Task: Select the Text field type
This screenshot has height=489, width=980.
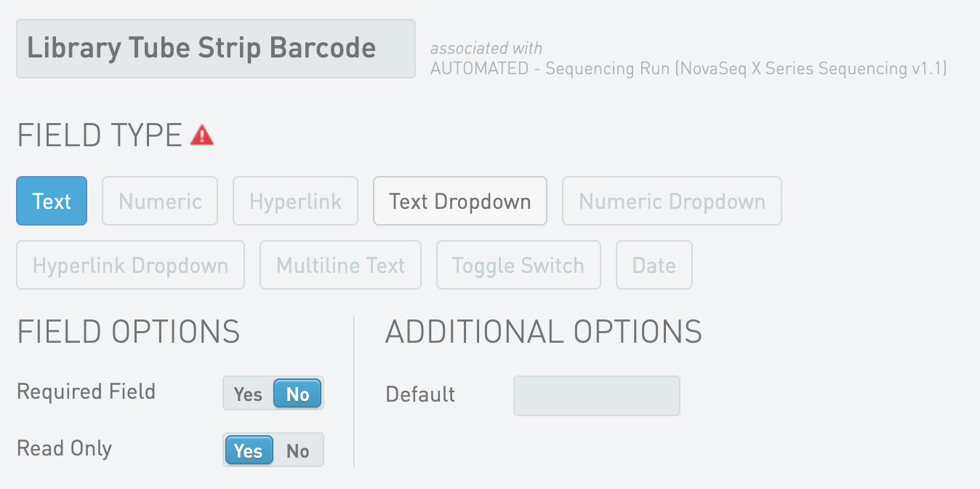Action: click(x=52, y=201)
